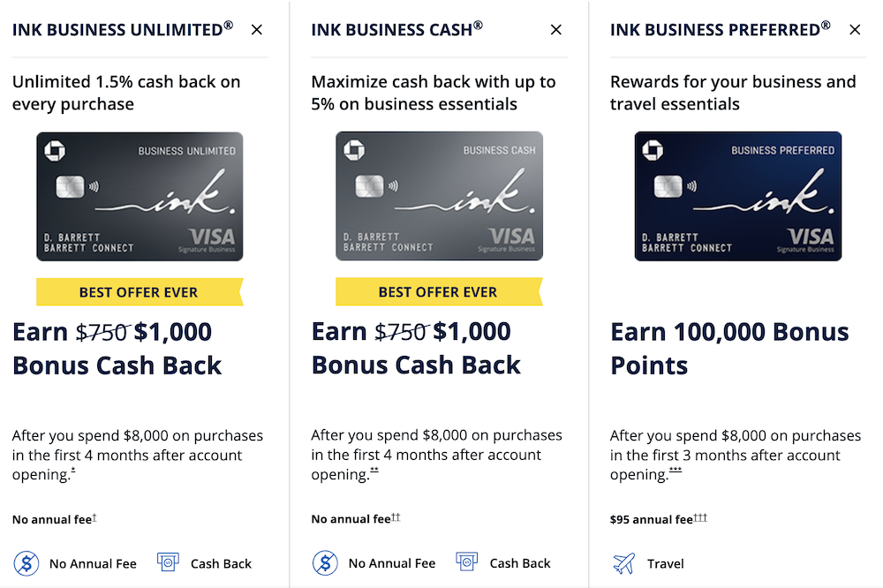
Task: Click the Ink Business Unlimited heading
Action: tap(123, 29)
